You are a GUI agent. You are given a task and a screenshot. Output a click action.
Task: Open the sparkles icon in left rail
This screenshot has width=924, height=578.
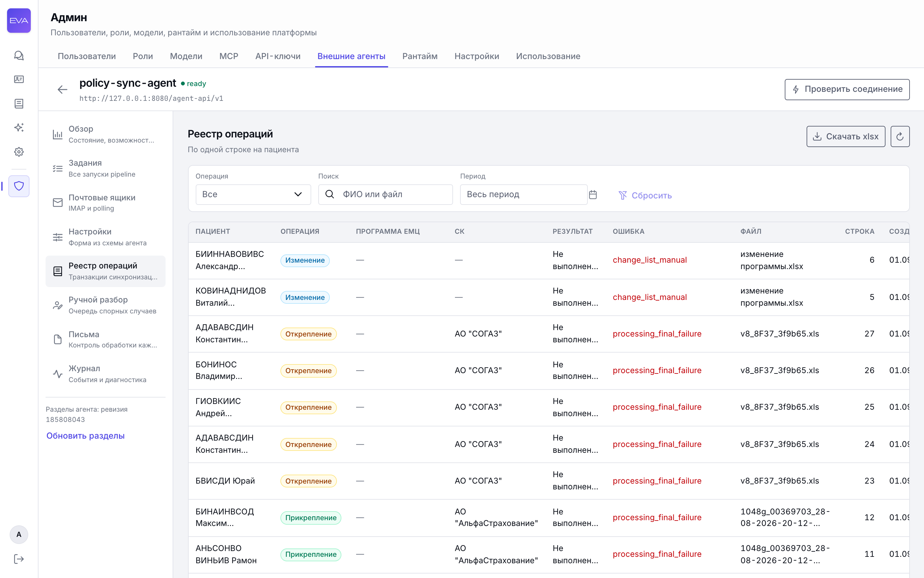[x=19, y=128]
